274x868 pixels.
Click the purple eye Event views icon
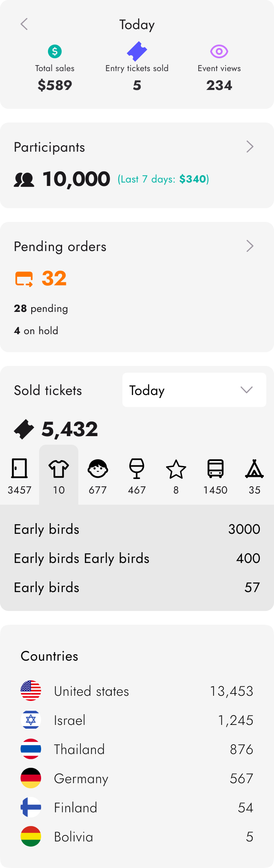(219, 51)
